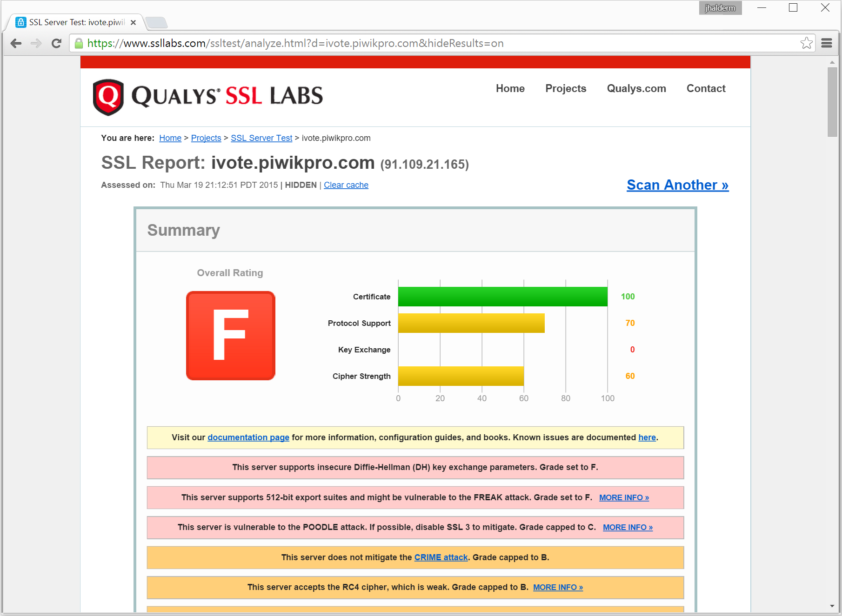Click the yellow Cipher Strength score bar
842x616 pixels.
(461, 376)
